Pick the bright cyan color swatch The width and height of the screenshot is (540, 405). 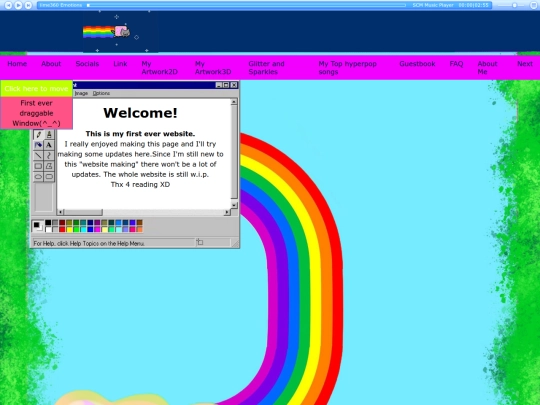83,229
